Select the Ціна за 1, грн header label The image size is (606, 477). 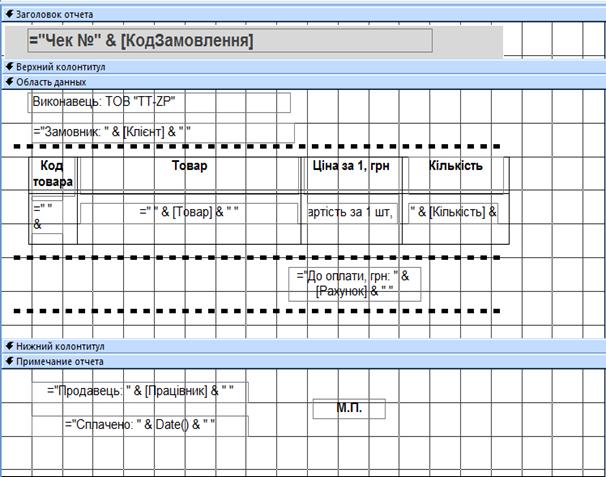tap(351, 174)
